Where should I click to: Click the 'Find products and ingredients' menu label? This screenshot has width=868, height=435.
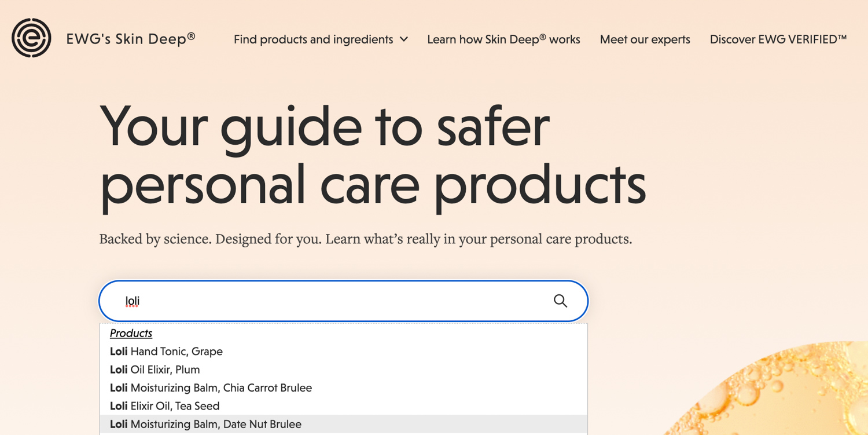(313, 39)
